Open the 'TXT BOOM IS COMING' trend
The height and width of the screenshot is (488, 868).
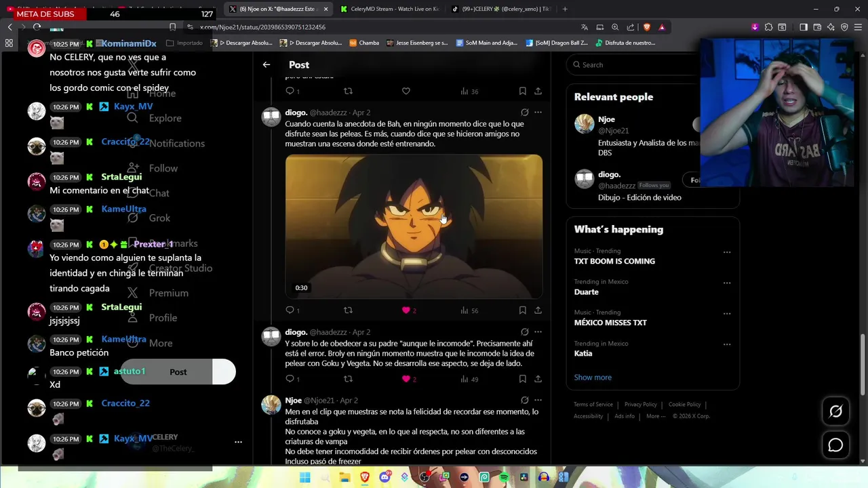coord(614,261)
